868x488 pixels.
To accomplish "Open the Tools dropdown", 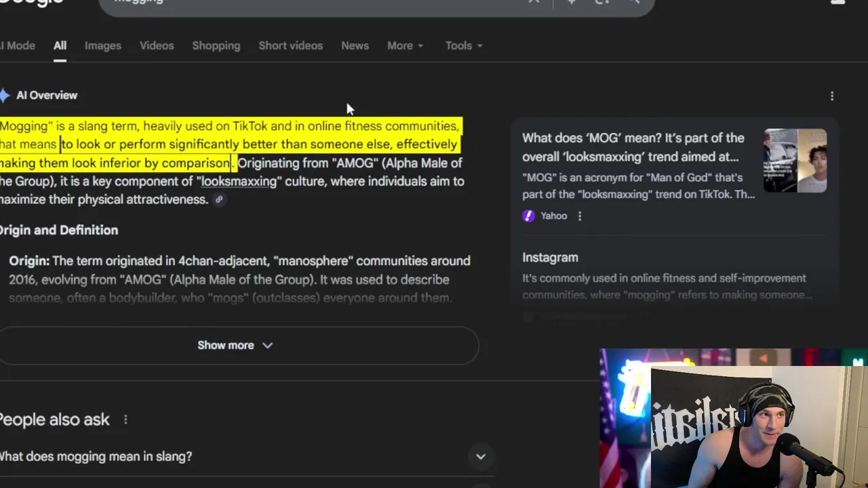I will click(464, 45).
